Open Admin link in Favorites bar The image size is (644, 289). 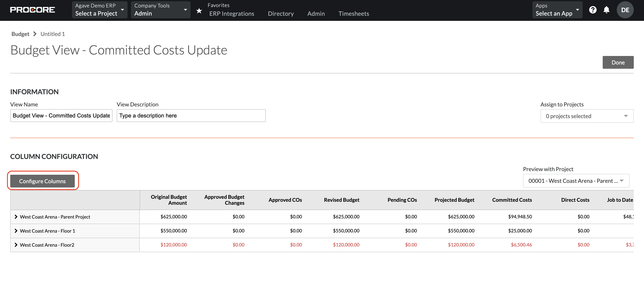[316, 13]
